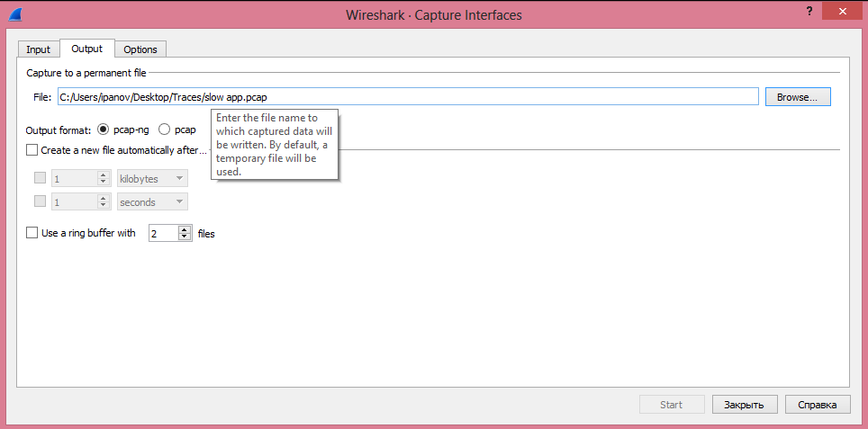Click the file size value spinbox
The height and width of the screenshot is (429, 868).
[x=76, y=178]
